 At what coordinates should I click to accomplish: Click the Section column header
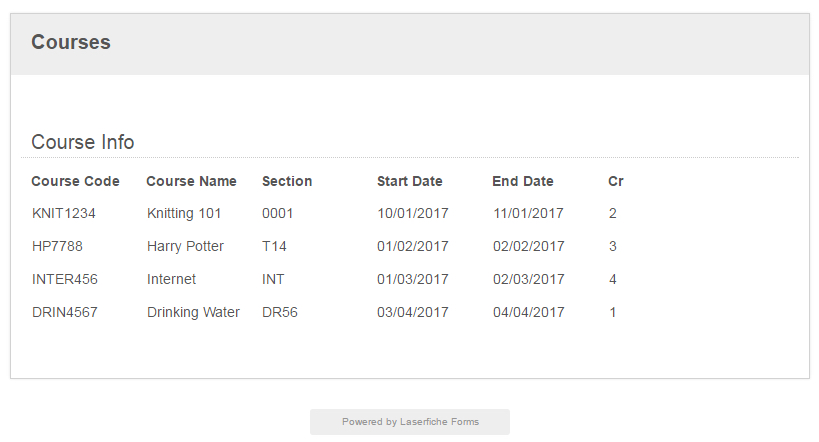click(x=287, y=181)
